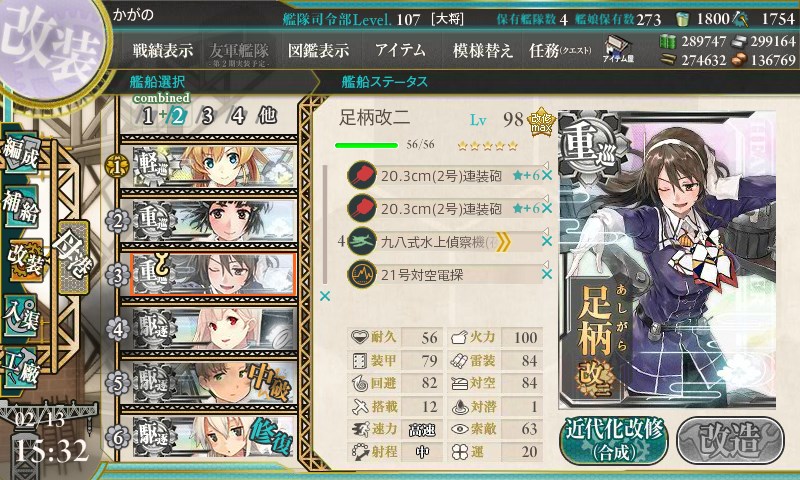The image size is (800, 480).
Task: Switch to the 他 other ships tab
Action: click(x=267, y=115)
